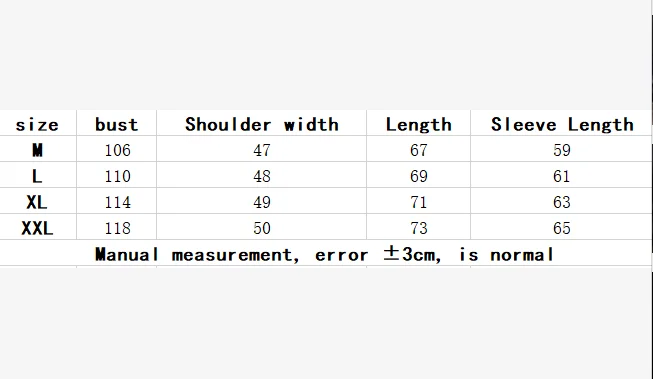Click shoulder width value 50

pos(262,228)
